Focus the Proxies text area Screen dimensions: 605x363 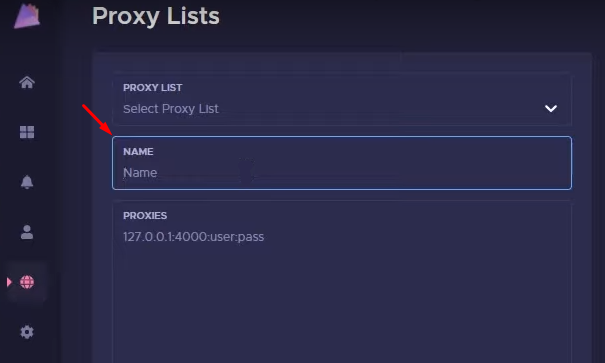[342, 282]
